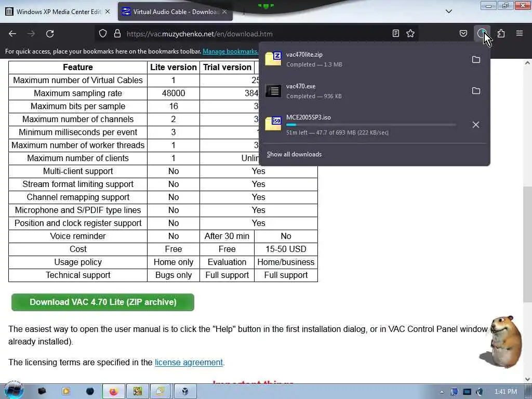Click the MCE2005SP3.iso download progress bar
The image size is (532, 399).
tap(371, 125)
